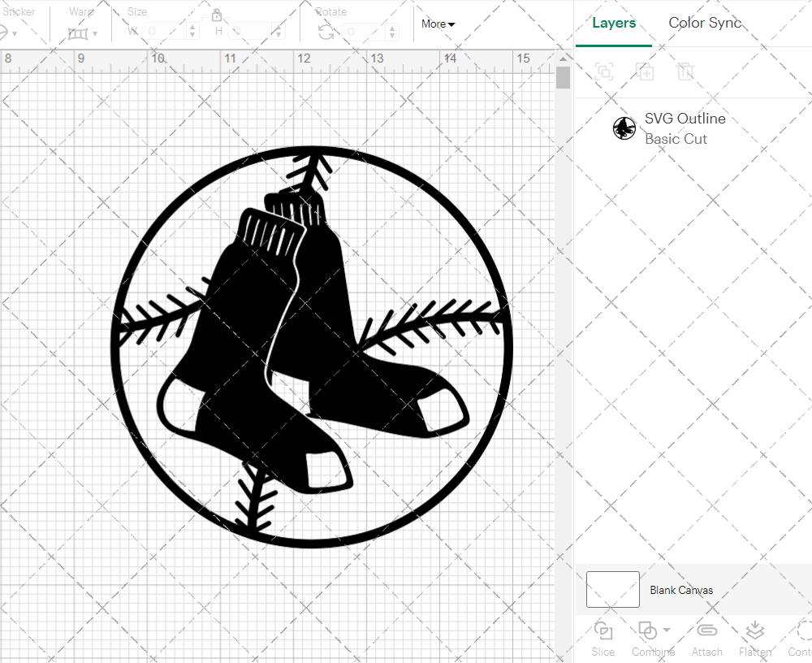This screenshot has height=663, width=812.
Task: Open the Warp style dropdown arrow
Action: 94,32
